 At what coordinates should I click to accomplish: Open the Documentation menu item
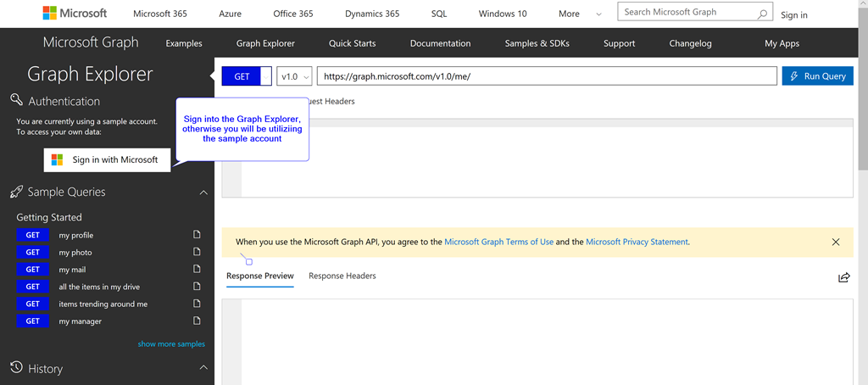point(440,43)
